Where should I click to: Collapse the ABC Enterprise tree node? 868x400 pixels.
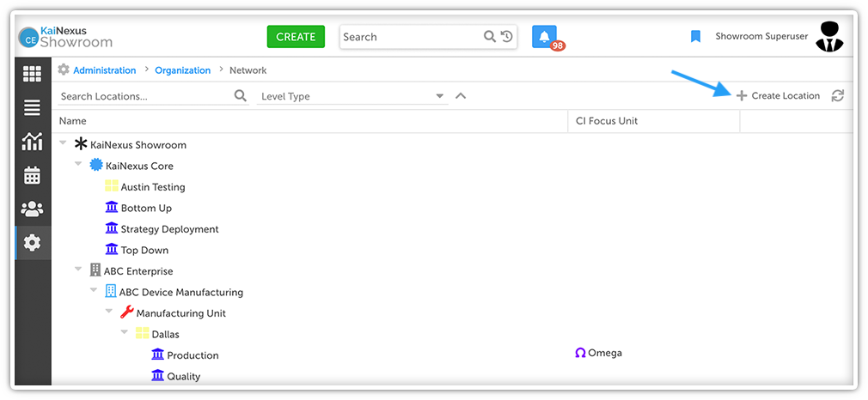(x=78, y=270)
